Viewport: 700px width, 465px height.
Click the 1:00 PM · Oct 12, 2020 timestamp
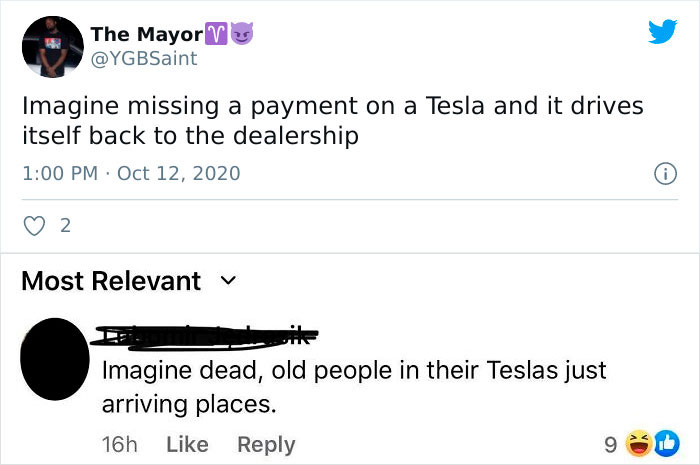[131, 174]
